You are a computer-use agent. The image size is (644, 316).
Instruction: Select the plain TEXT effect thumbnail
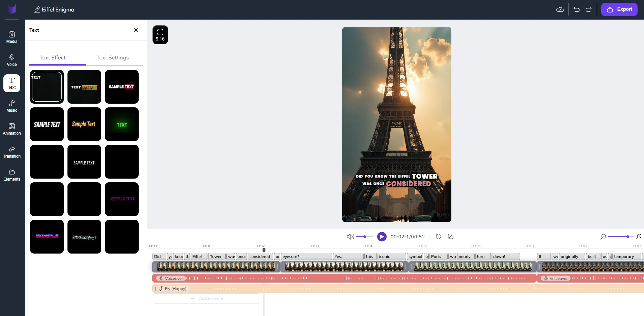point(47,87)
